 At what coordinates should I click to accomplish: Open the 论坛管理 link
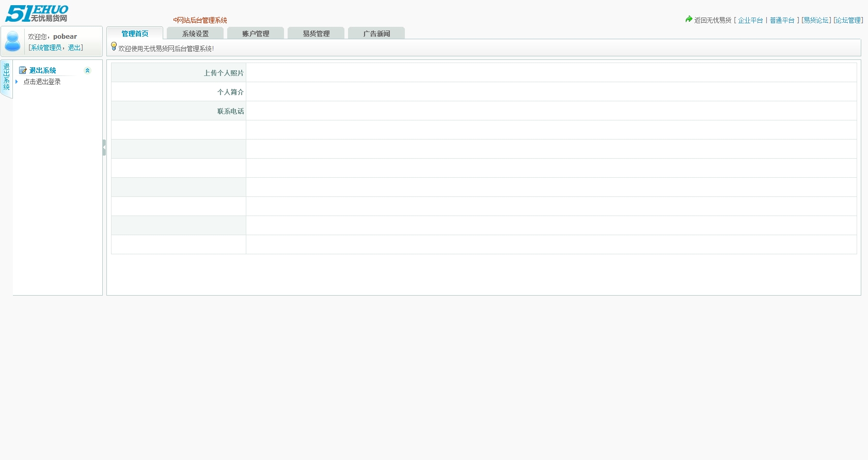848,20
